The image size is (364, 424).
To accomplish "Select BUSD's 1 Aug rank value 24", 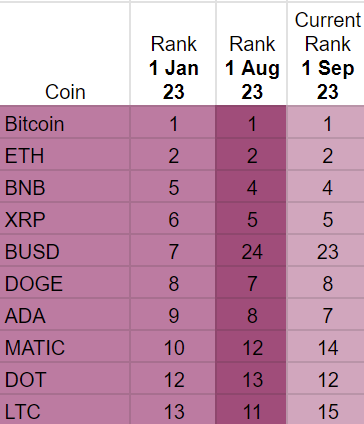I will pos(251,250).
